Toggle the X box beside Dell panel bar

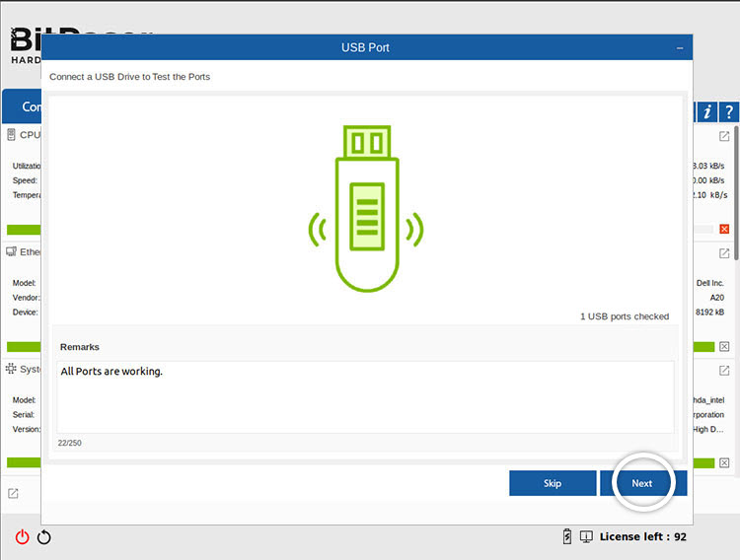724,346
